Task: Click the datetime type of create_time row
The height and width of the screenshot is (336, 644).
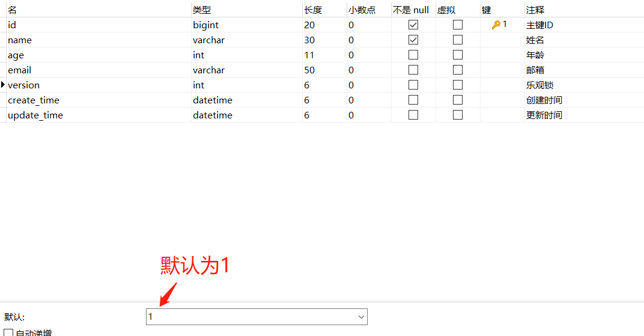Action: (x=247, y=100)
